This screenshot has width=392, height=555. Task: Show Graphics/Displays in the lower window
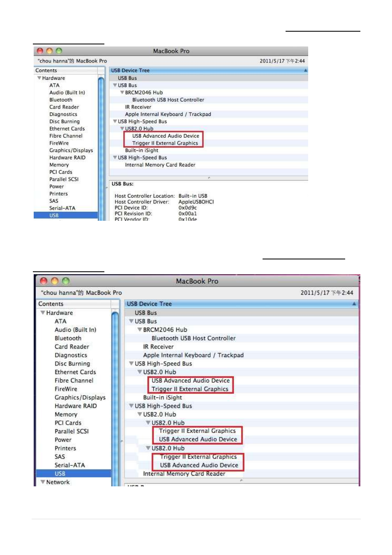pos(80,398)
